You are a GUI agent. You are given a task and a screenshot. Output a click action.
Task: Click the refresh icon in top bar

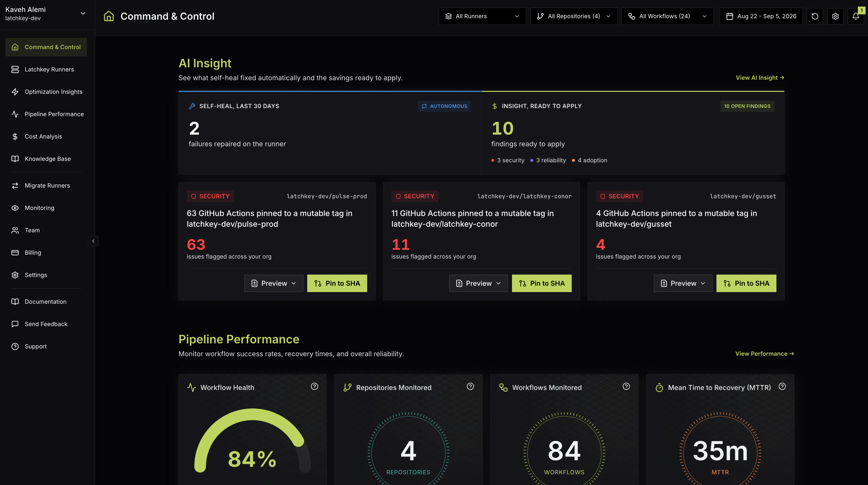tap(815, 16)
